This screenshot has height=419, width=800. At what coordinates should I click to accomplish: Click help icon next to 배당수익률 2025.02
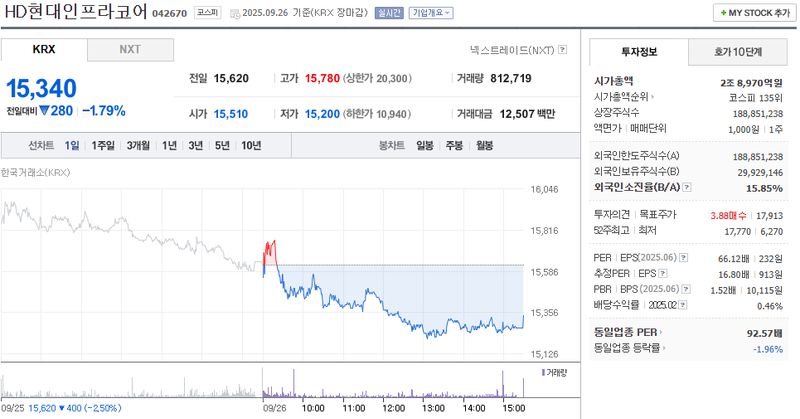[x=683, y=305]
